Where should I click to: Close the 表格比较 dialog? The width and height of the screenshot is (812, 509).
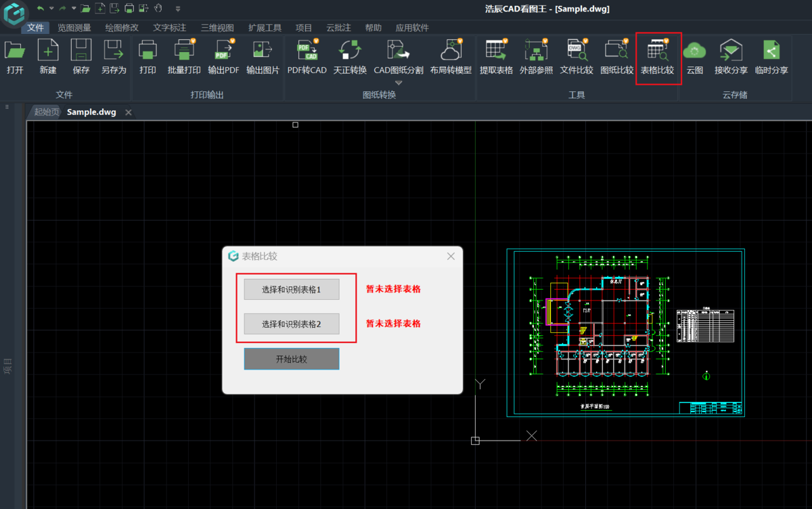coord(451,256)
